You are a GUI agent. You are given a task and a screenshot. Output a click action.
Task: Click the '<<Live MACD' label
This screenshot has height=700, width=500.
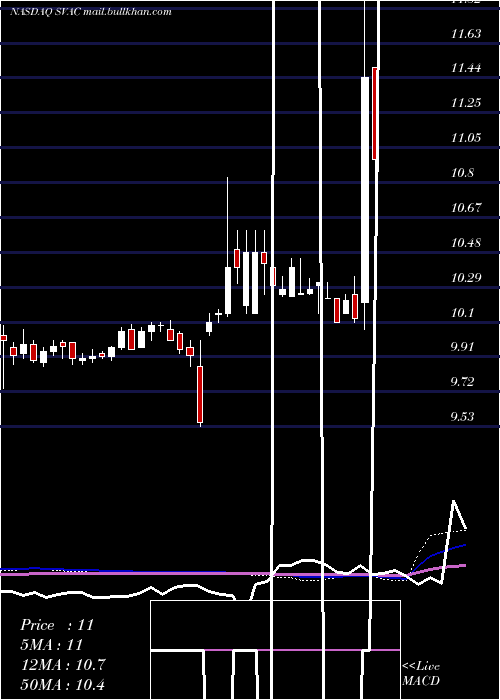pyautogui.click(x=421, y=674)
